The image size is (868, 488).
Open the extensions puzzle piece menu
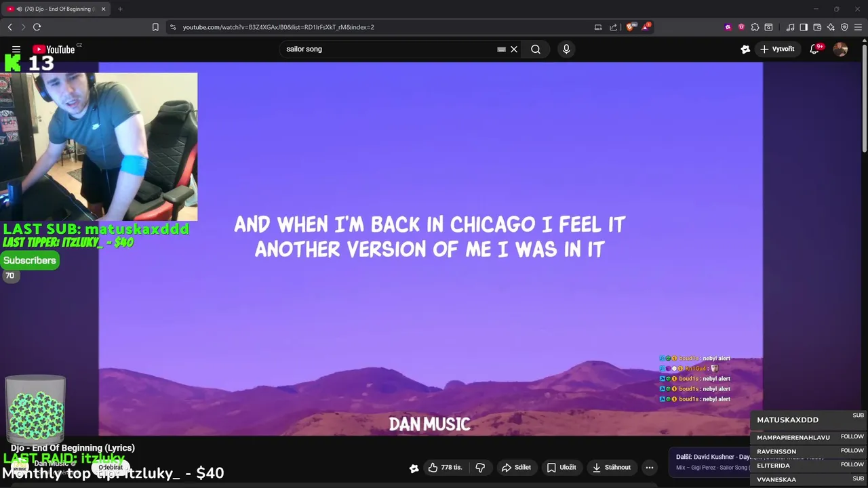755,27
